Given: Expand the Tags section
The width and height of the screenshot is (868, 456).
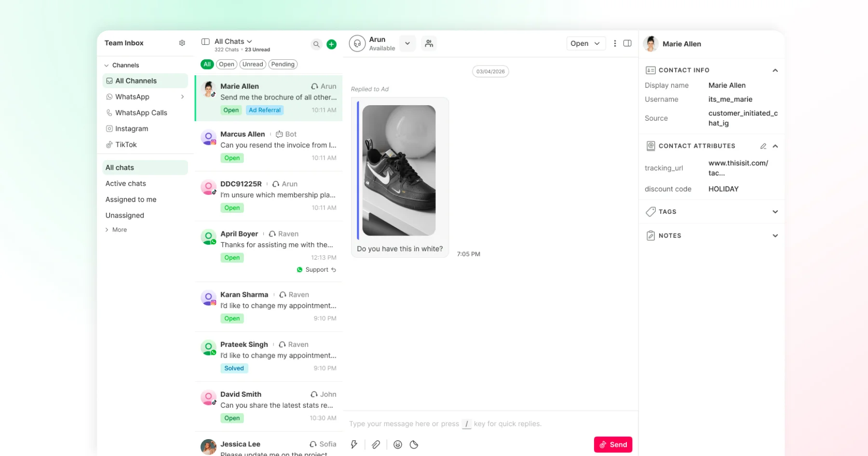Looking at the screenshot, I should coord(775,212).
